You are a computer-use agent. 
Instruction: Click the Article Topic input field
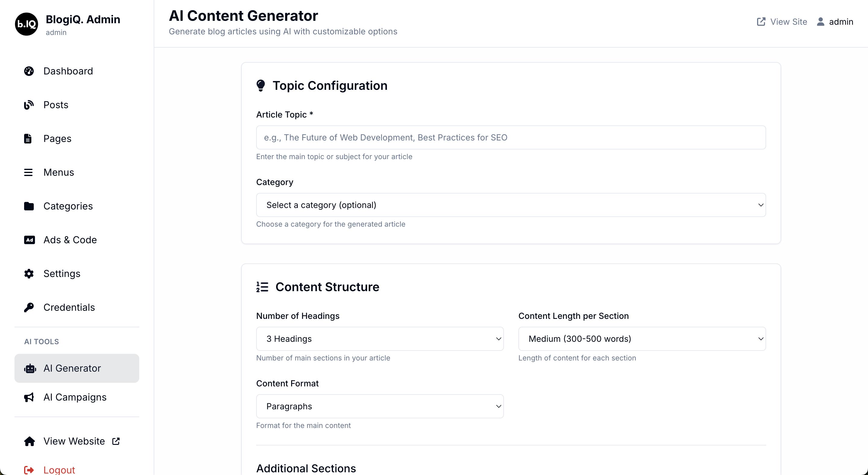[511, 137]
